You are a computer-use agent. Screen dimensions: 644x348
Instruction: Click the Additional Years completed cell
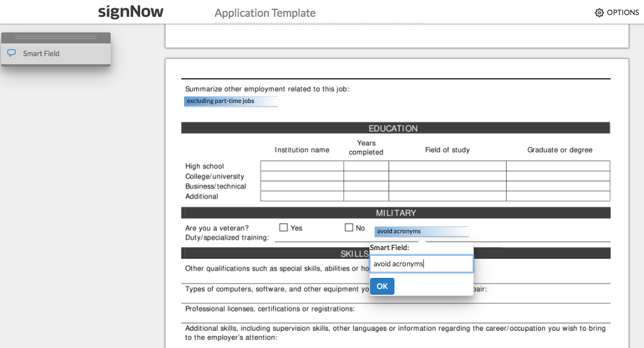[x=367, y=196]
